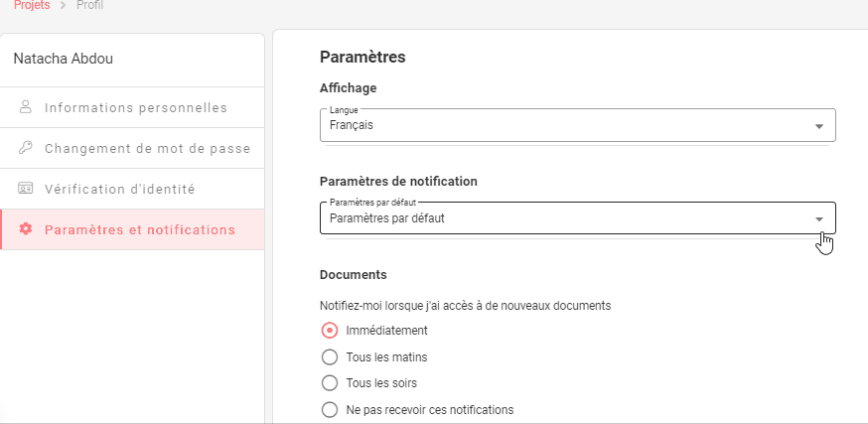Click the breadcrumb chevron separator after Projets
Viewport: 868px width, 424px height.
63,6
